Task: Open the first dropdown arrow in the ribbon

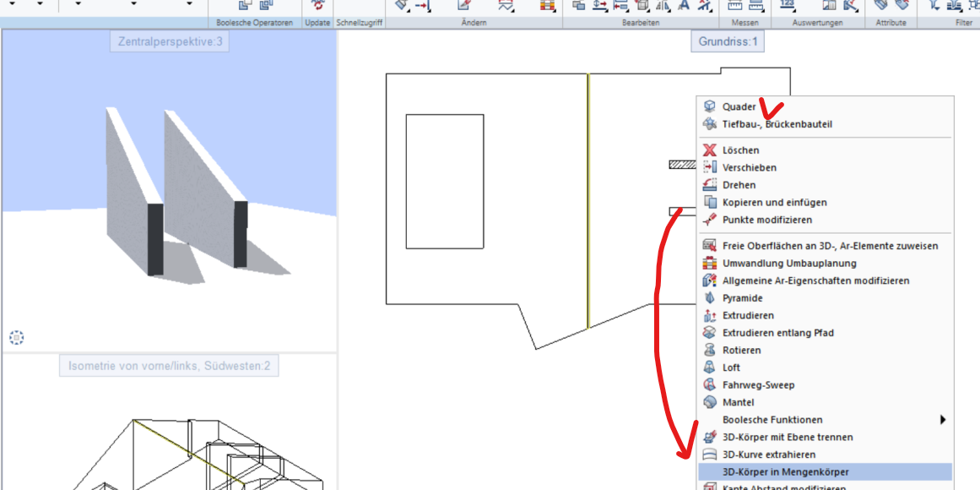Action: pos(14,5)
